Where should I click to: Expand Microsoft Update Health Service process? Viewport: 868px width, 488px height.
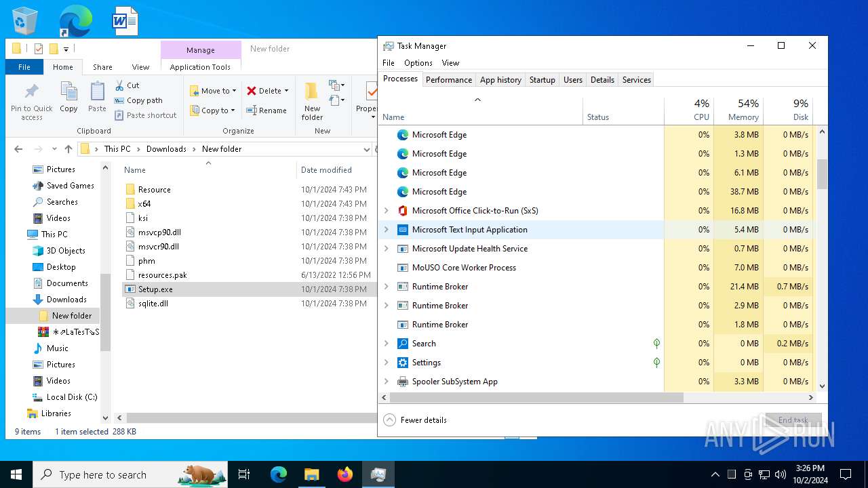pos(387,249)
